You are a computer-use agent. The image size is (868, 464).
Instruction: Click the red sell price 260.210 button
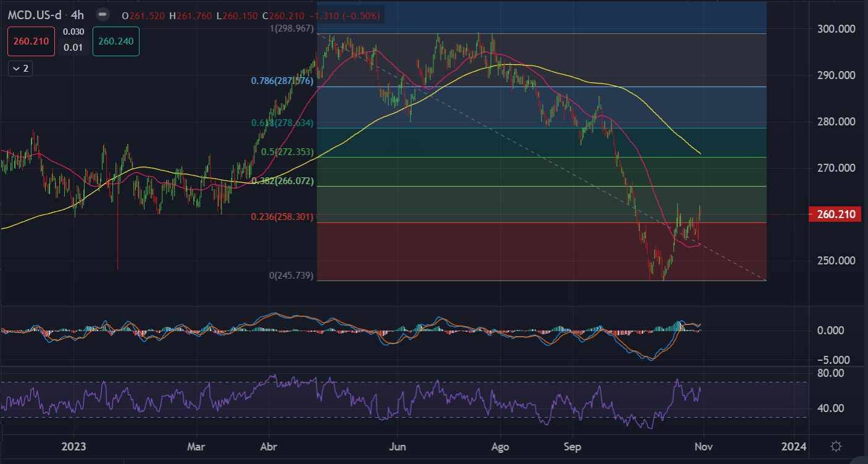[x=31, y=42]
